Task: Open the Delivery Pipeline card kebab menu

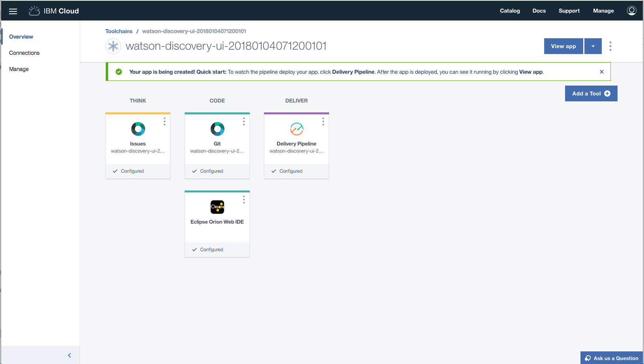Action: pyautogui.click(x=323, y=122)
